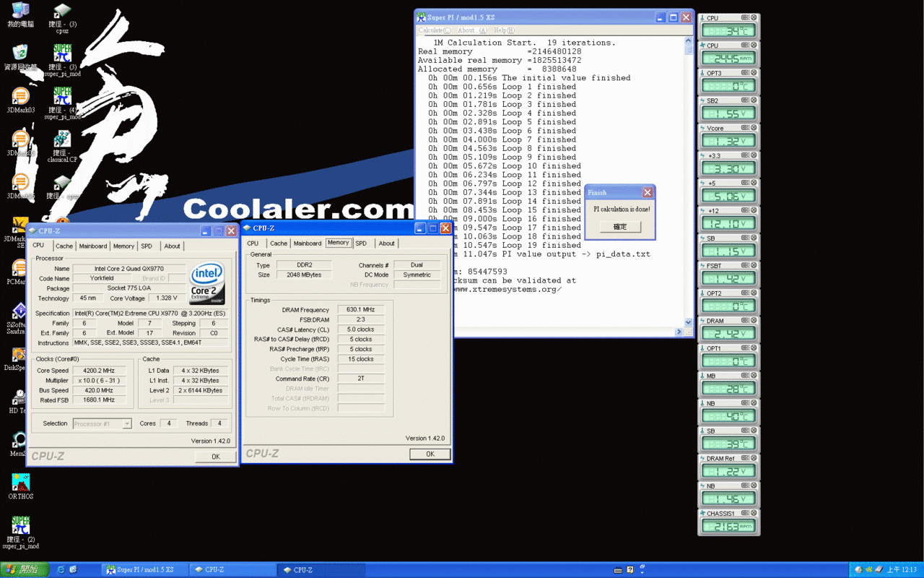Select the 3DMark03 desktop shortcut

20,100
